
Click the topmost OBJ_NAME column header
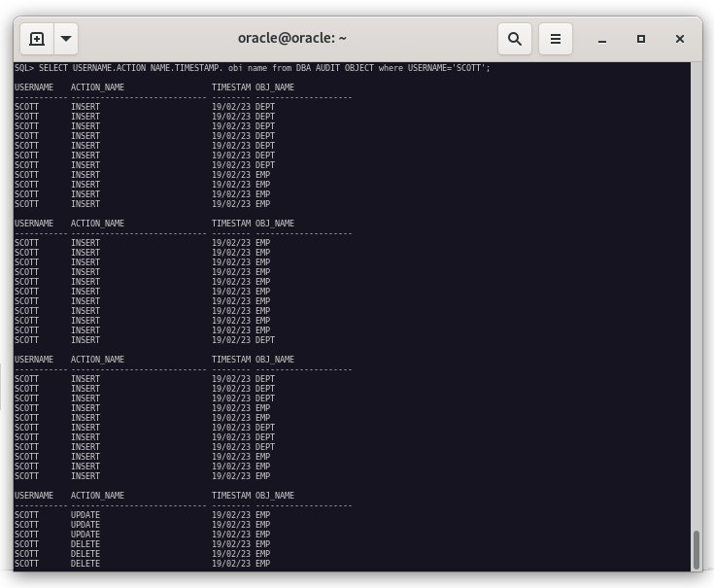[x=275, y=87]
